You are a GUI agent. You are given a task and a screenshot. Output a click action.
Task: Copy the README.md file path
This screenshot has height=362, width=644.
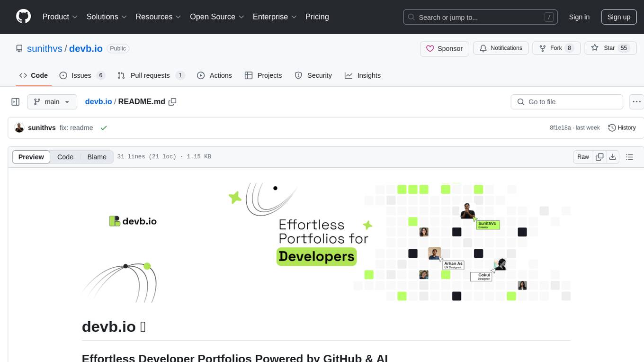(x=172, y=102)
